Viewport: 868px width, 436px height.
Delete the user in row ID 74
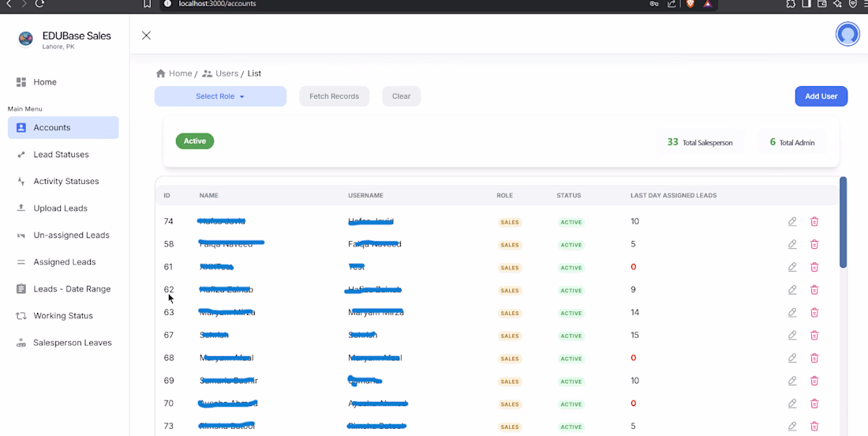tap(814, 222)
